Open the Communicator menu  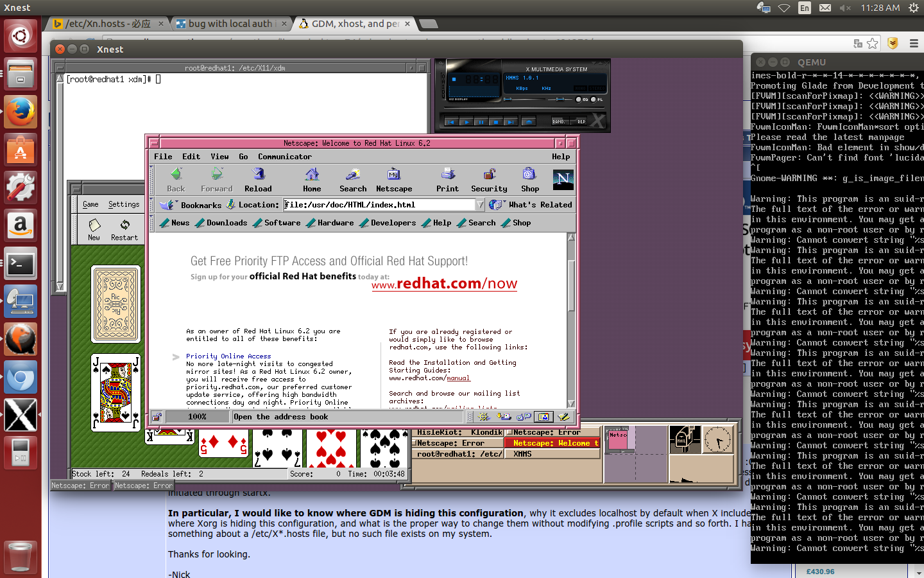click(x=284, y=157)
